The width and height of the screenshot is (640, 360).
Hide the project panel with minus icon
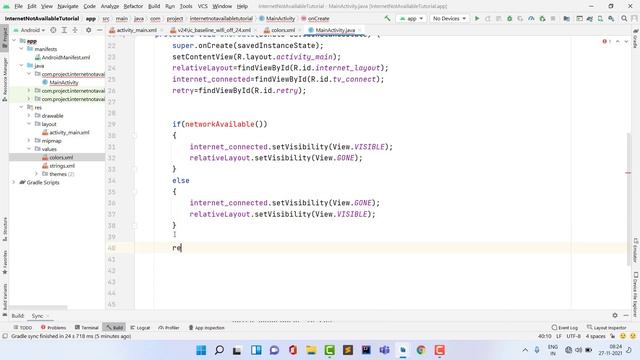tap(99, 30)
